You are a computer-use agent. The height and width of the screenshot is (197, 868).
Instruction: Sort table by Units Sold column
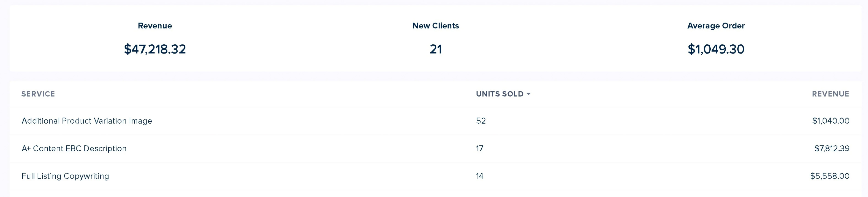click(500, 94)
